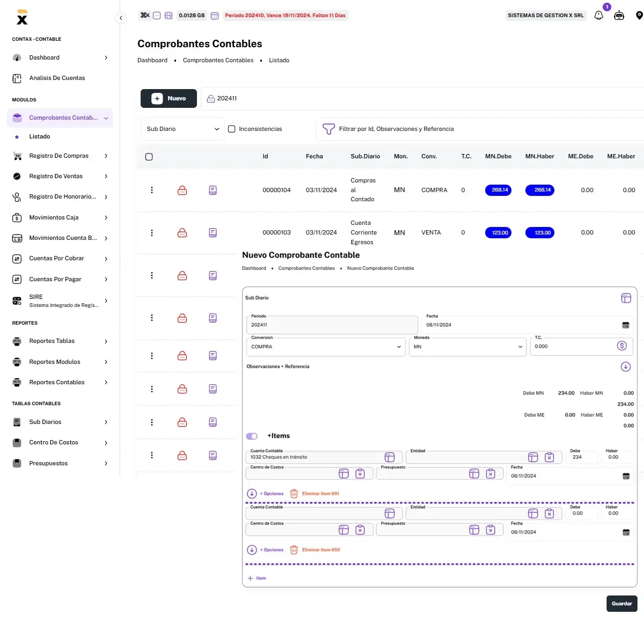Open the Sub Diario dropdown
This screenshot has height=644, width=644.
[182, 129]
